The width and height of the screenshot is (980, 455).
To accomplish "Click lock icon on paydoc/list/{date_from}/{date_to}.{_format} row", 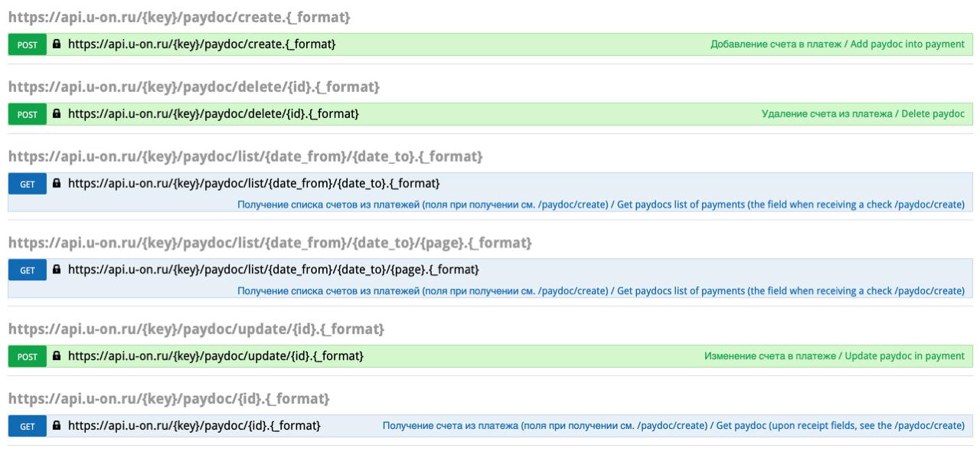I will pyautogui.click(x=57, y=184).
